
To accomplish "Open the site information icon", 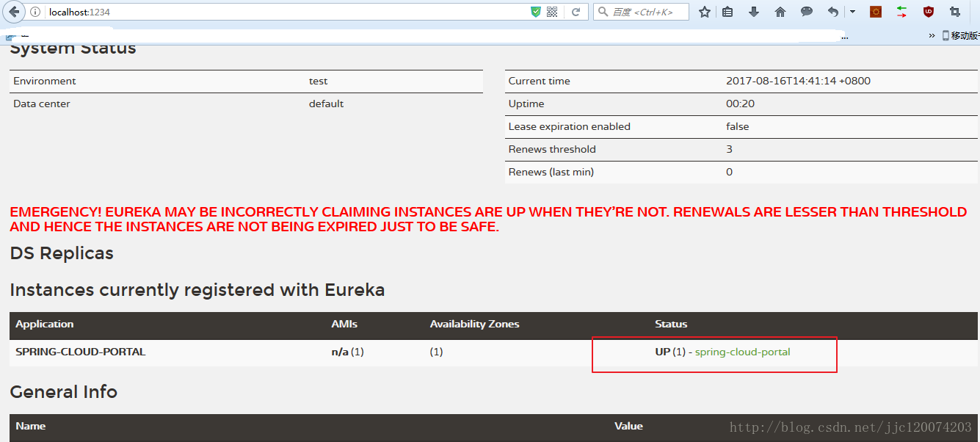I will (35, 12).
